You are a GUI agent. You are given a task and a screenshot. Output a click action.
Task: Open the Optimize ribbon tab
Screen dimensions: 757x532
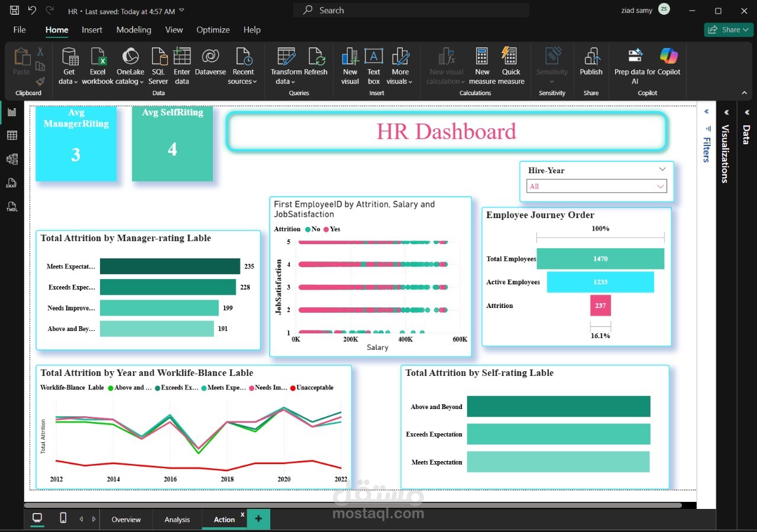tap(213, 30)
